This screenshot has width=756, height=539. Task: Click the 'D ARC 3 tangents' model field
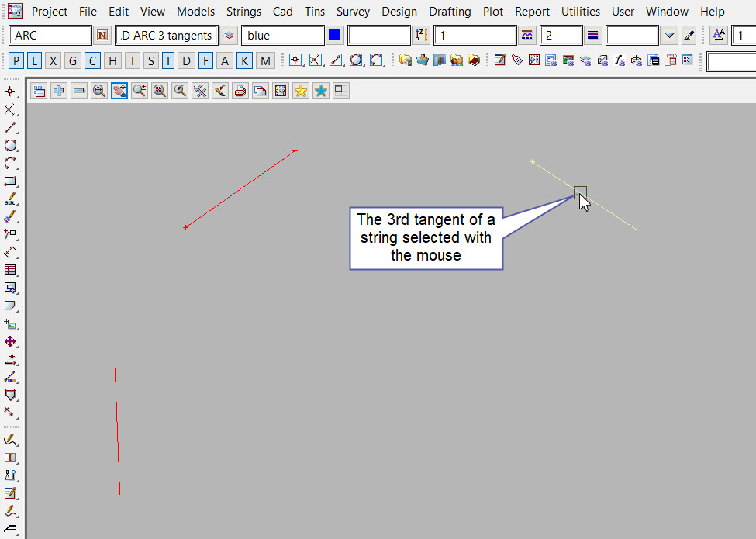(167, 36)
